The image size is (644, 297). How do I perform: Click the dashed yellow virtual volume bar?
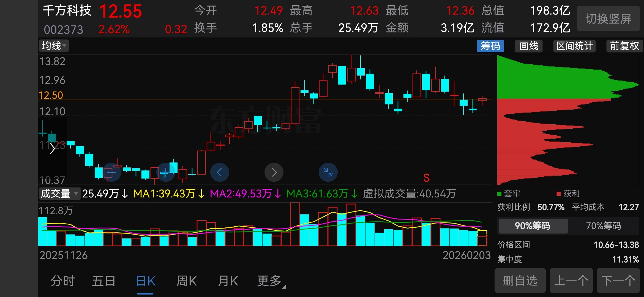click(482, 233)
